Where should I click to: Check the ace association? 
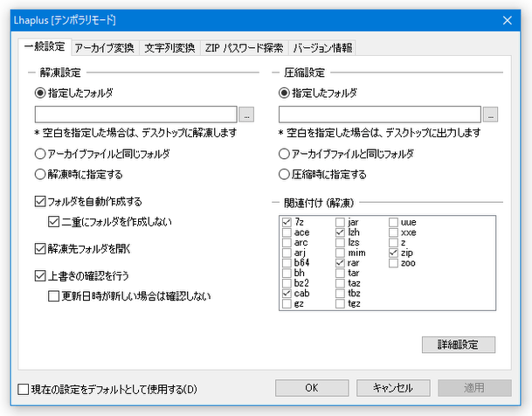pos(287,232)
